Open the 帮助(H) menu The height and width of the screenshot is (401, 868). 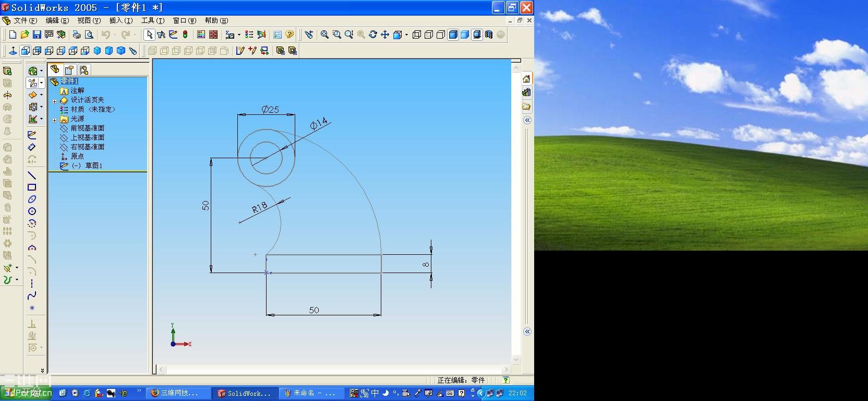tap(216, 20)
